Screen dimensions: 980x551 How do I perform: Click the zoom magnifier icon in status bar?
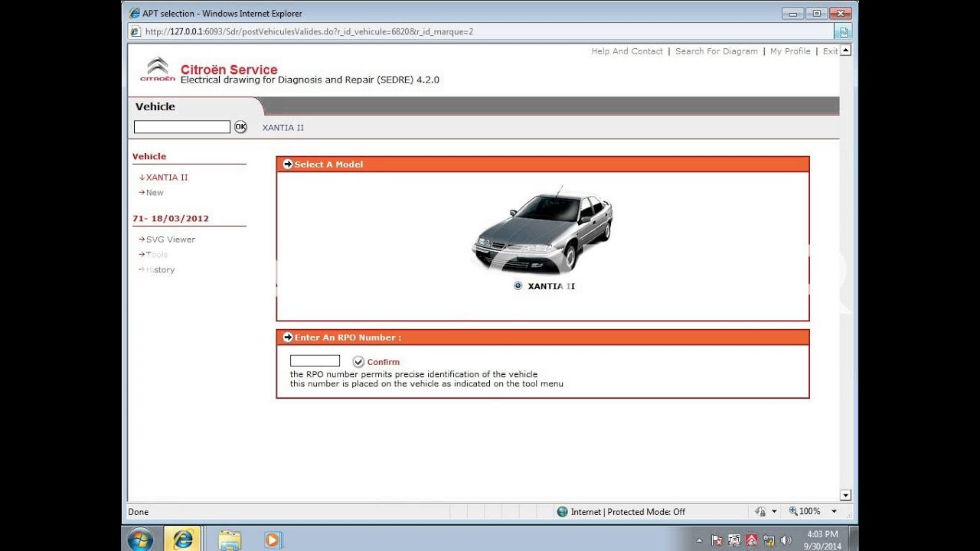(793, 511)
